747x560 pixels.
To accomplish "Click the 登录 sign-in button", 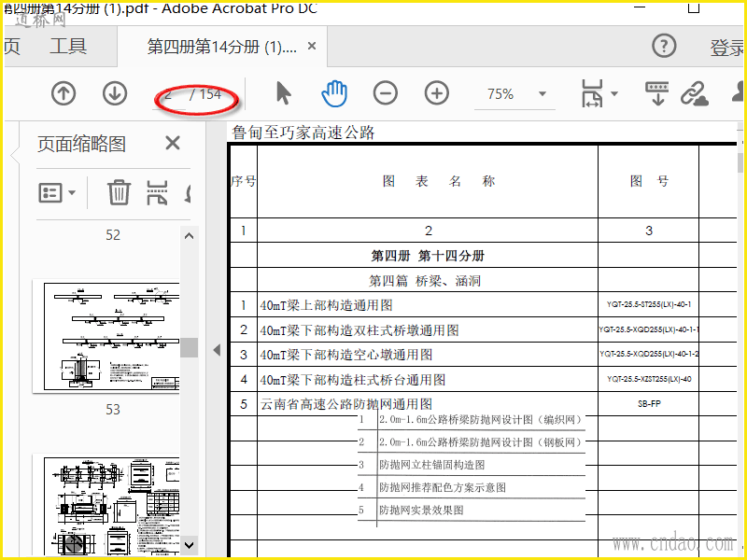I will pyautogui.click(x=727, y=48).
